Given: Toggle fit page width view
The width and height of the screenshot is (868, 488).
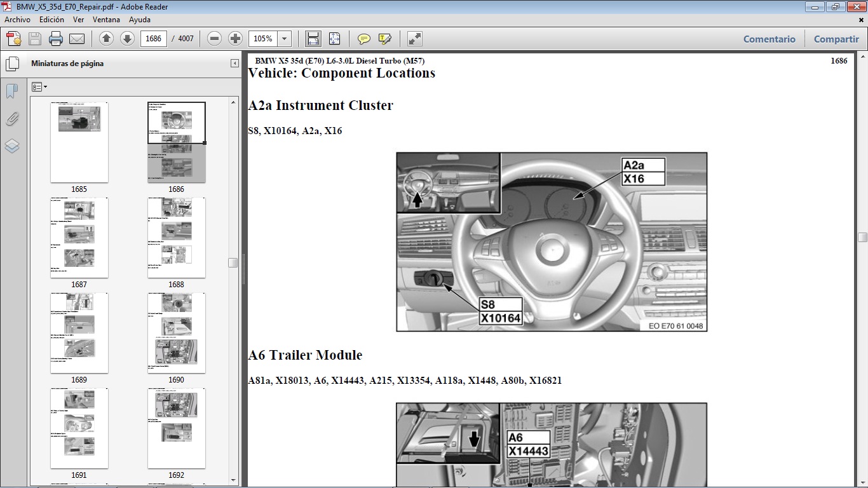Looking at the screenshot, I should (x=313, y=39).
